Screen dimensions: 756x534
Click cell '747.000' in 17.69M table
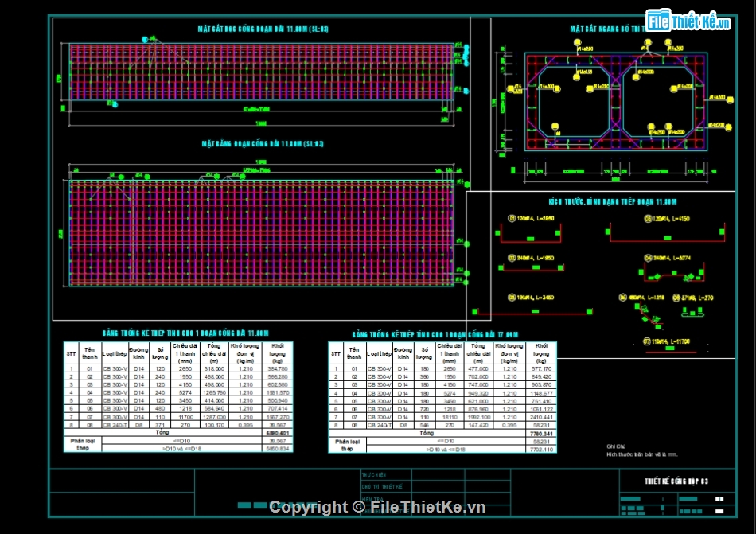click(479, 385)
